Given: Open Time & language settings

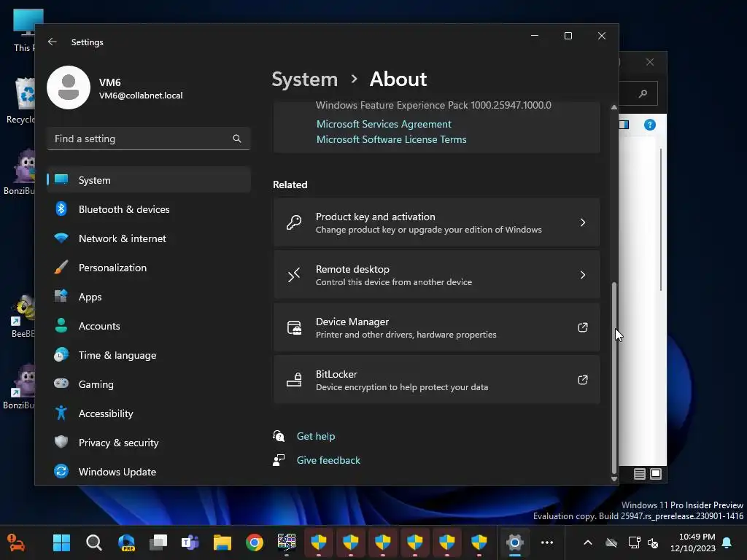Looking at the screenshot, I should coord(149,355).
